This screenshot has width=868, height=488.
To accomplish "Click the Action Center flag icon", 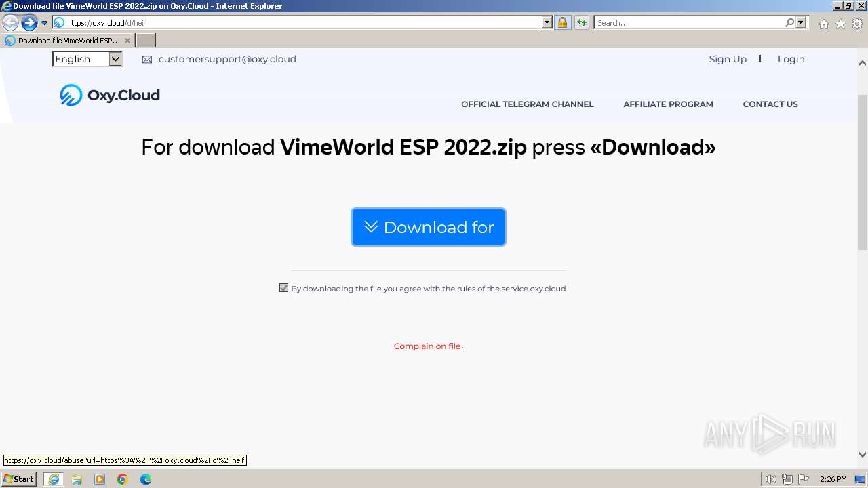I will [804, 479].
